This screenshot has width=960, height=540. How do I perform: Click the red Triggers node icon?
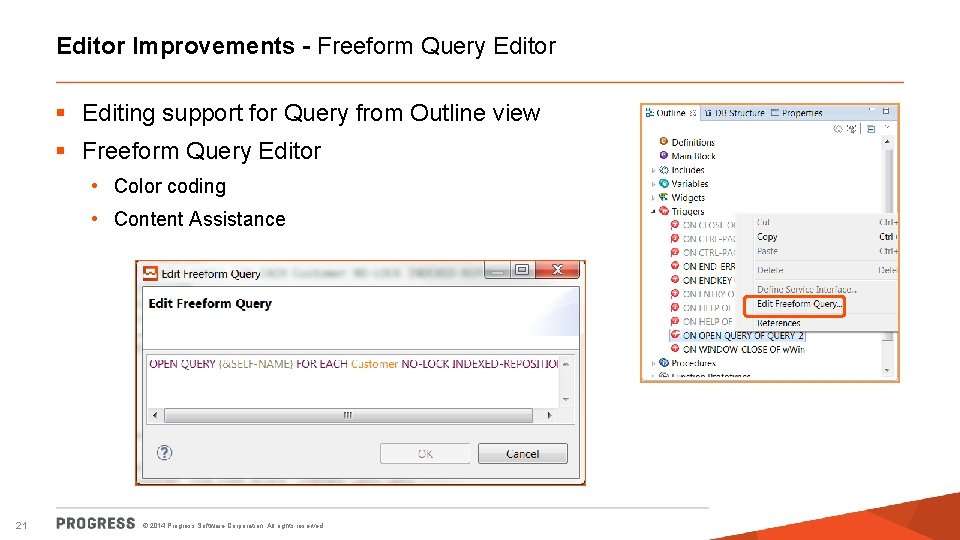(663, 211)
